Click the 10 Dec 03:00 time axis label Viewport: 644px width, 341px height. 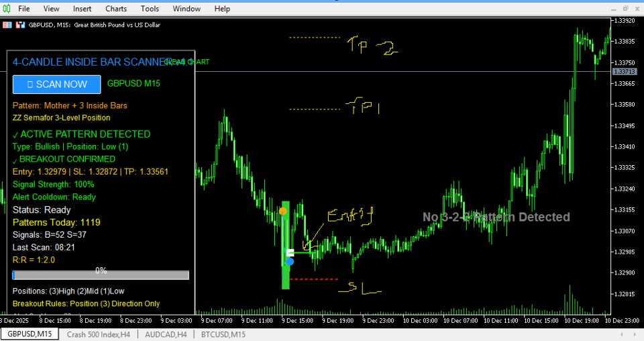coord(419,320)
